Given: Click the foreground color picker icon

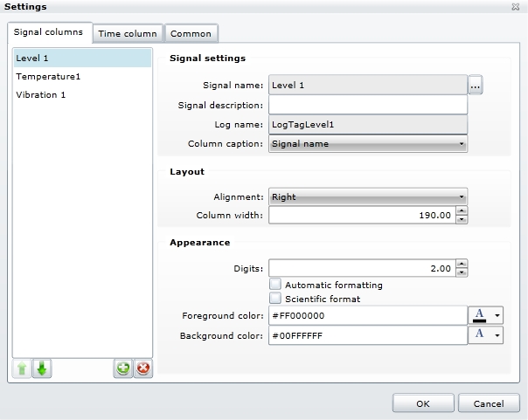Looking at the screenshot, I should click(479, 315).
